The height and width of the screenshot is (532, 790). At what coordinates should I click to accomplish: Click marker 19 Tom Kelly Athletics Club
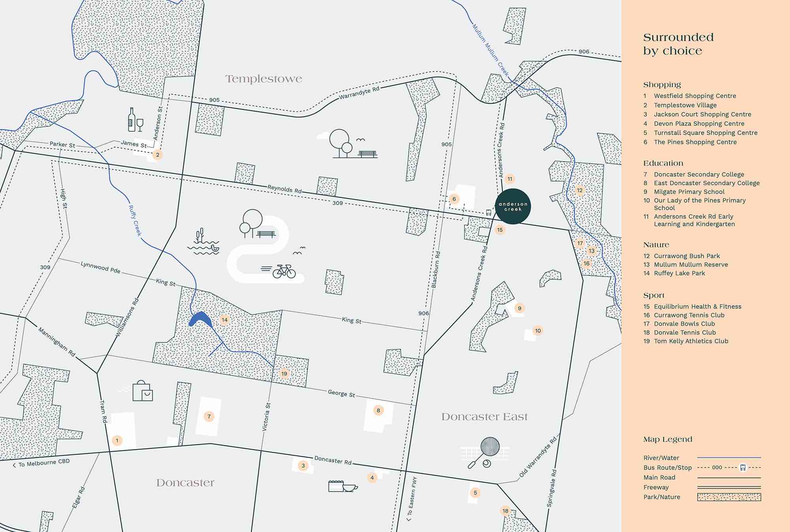pos(284,374)
